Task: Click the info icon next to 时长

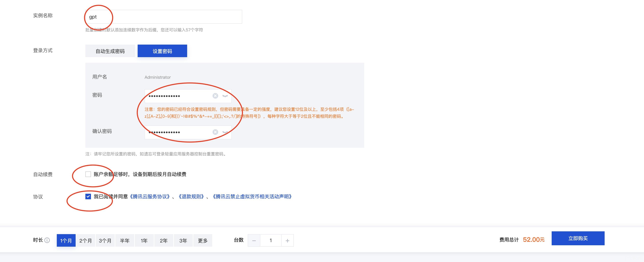Action: [47, 240]
